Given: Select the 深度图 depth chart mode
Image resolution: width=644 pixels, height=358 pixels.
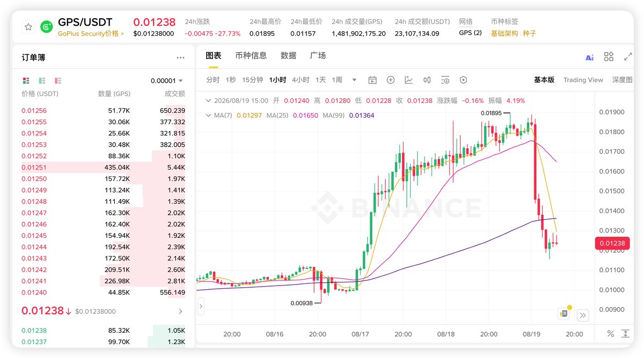Looking at the screenshot, I should tap(623, 79).
